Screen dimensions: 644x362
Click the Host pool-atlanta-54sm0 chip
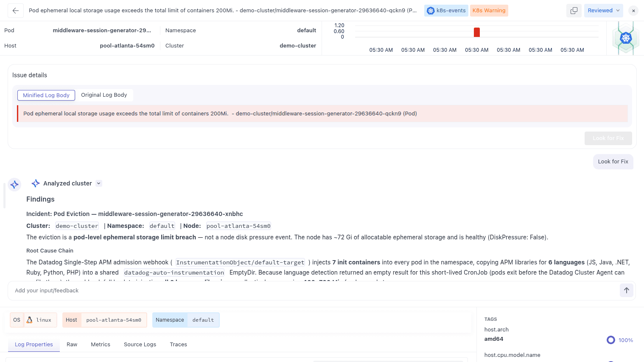pyautogui.click(x=105, y=320)
